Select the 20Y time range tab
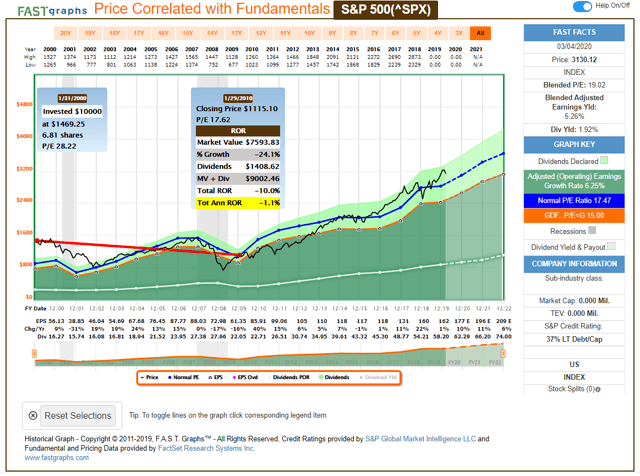 click(66, 33)
